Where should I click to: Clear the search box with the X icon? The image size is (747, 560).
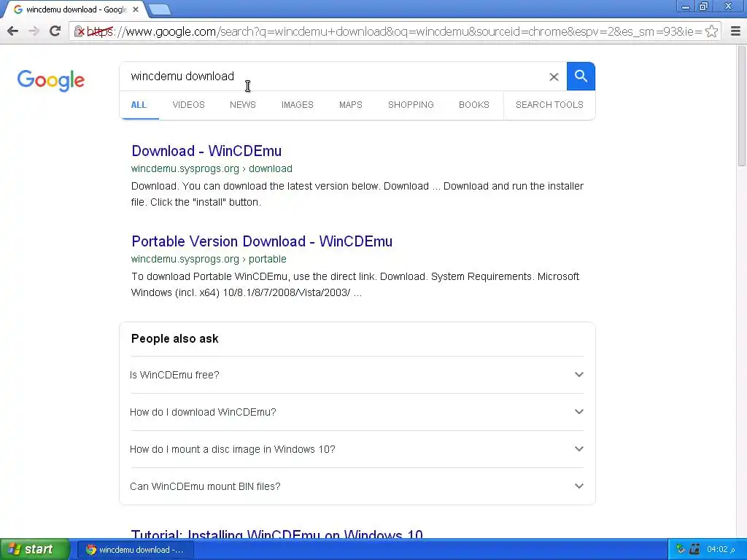coord(554,77)
